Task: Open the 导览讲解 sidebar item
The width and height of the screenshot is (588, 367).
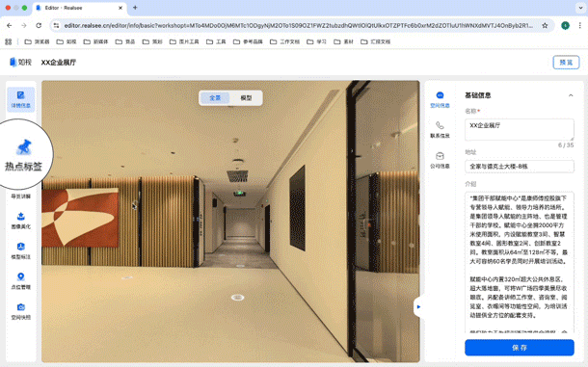Action: pos(21,197)
